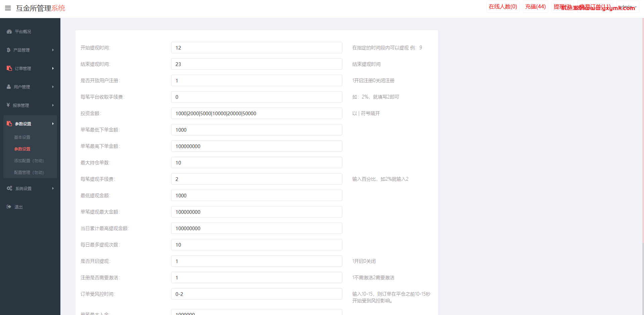
Task: Click the 是否开启提现 field
Action: [257, 261]
